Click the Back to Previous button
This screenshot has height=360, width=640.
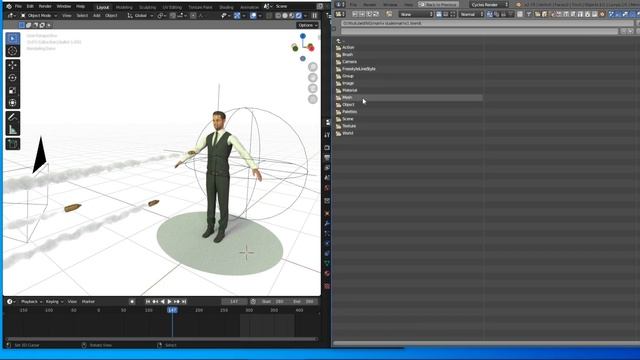coord(438,4)
